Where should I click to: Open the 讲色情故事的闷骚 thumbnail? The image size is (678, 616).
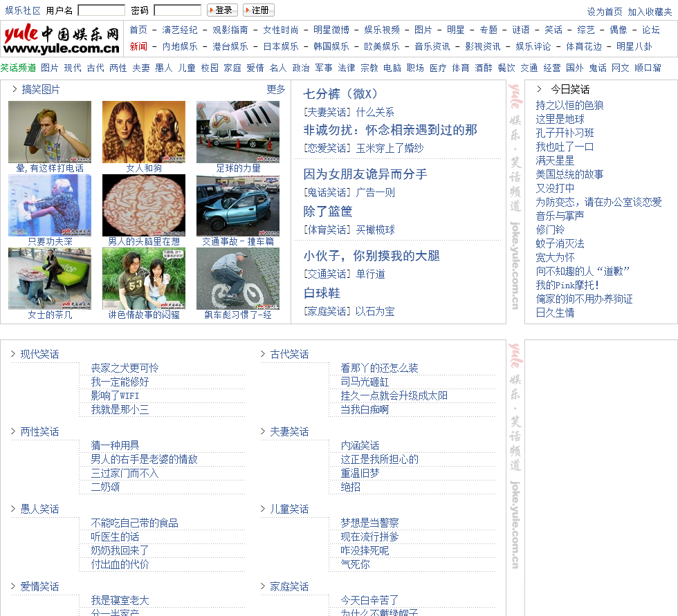pos(144,279)
